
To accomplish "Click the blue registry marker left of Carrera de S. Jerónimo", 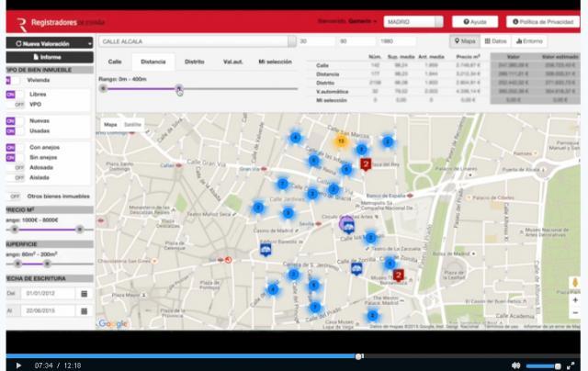I will (266, 250).
